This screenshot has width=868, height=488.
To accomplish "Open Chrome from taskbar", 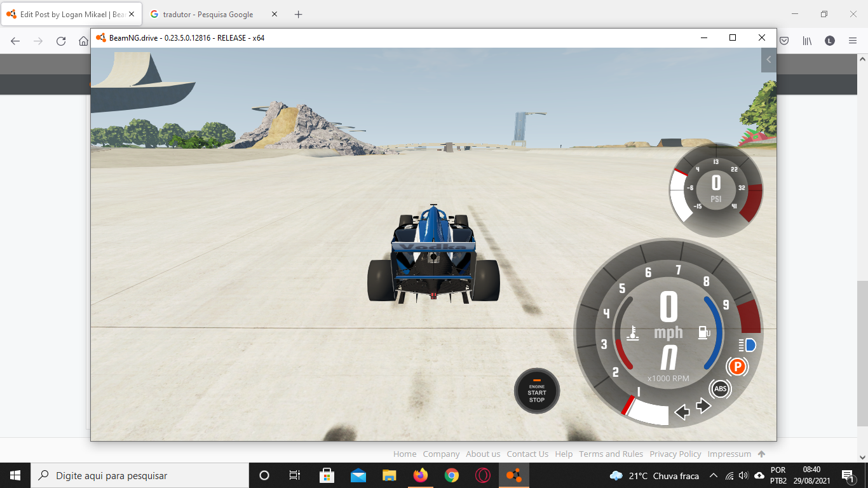I will tap(451, 475).
